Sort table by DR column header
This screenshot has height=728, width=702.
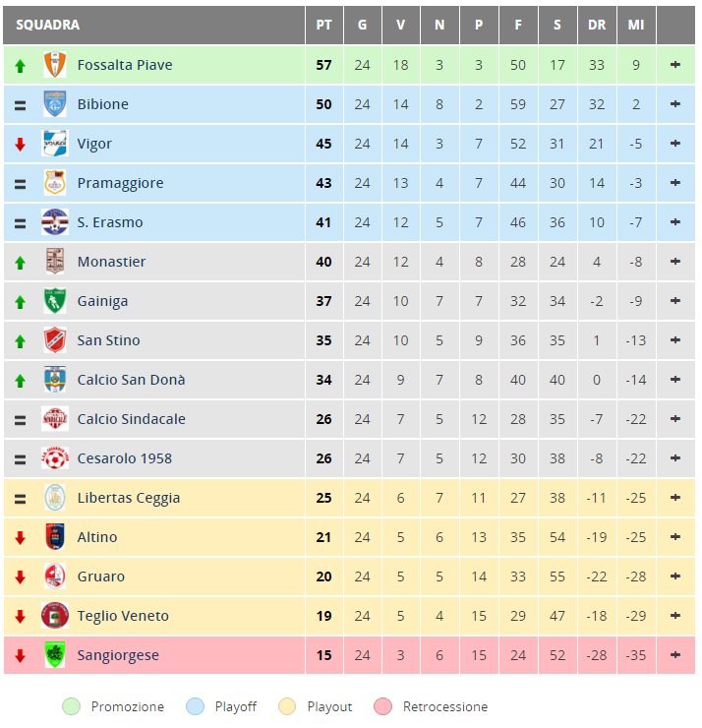pyautogui.click(x=597, y=25)
